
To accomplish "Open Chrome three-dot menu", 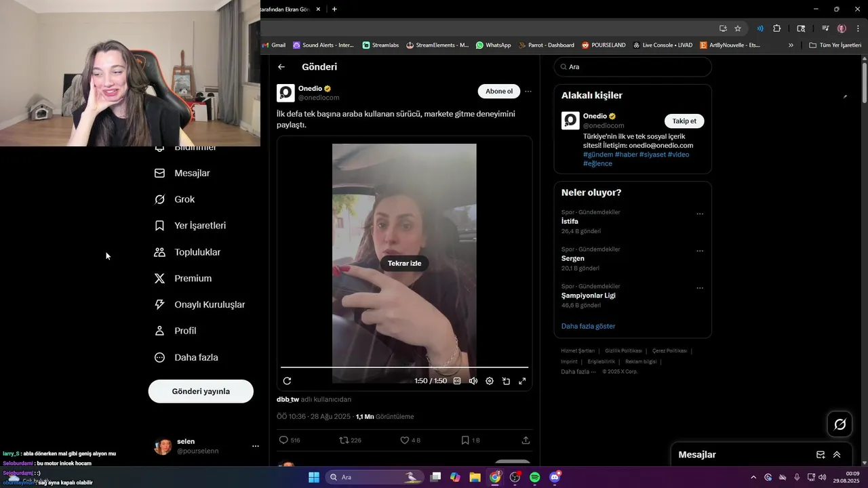I will [x=859, y=28].
